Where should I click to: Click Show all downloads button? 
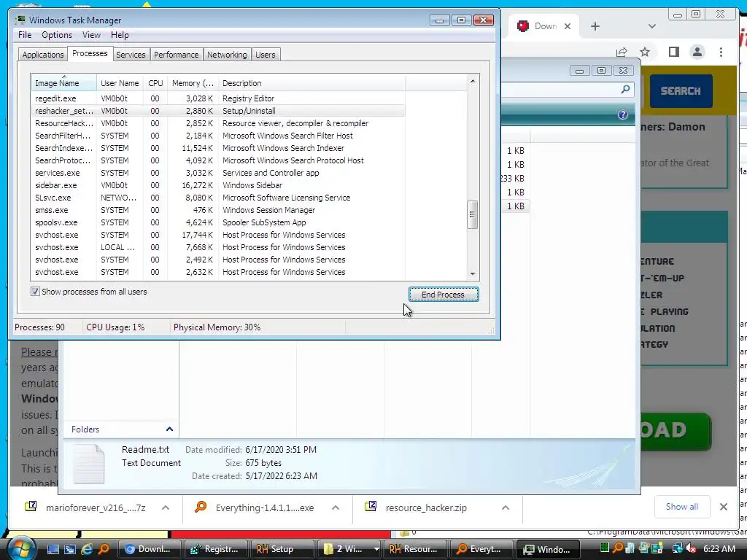pos(682,507)
